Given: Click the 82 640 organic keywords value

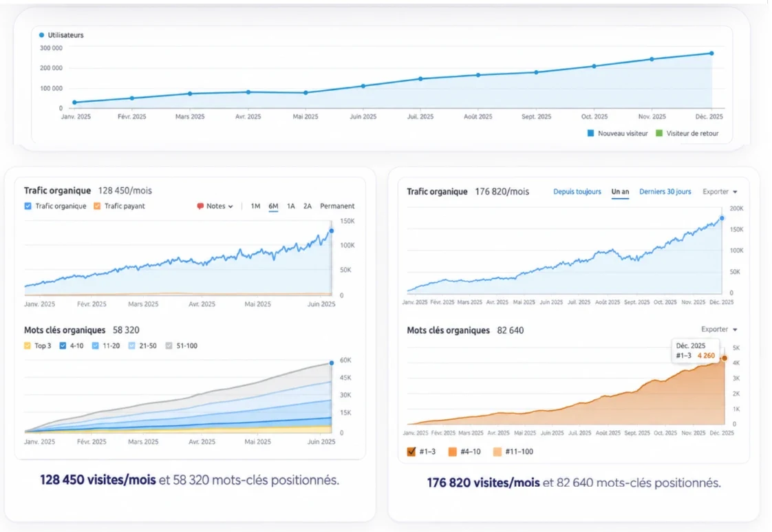Looking at the screenshot, I should (510, 330).
